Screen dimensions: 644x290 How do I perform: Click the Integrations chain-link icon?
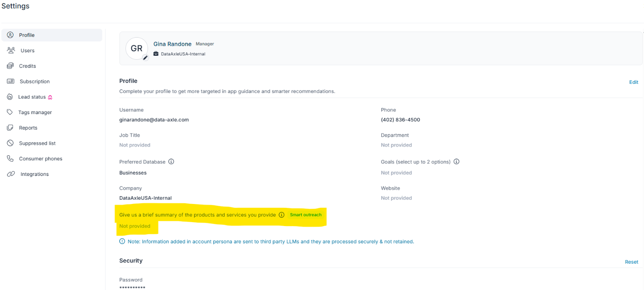(x=11, y=174)
